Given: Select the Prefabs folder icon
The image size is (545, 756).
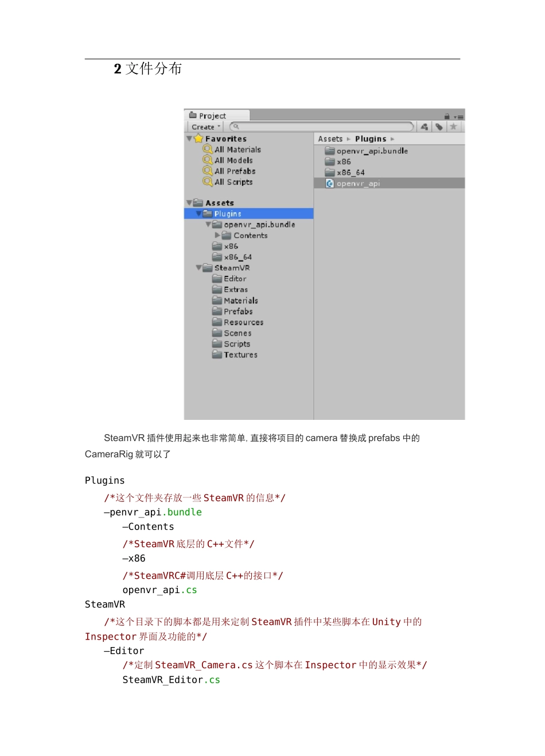Looking at the screenshot, I should pyautogui.click(x=217, y=311).
